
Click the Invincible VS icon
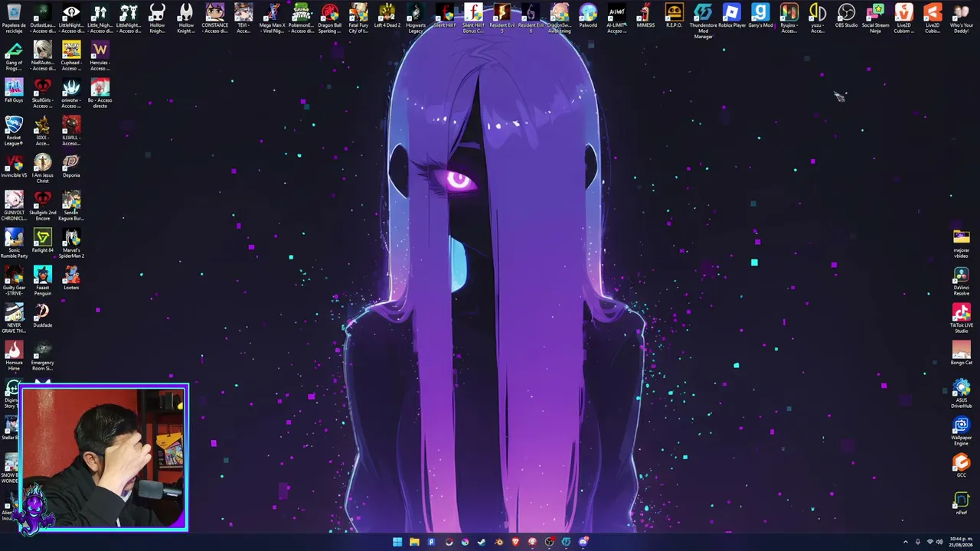pyautogui.click(x=14, y=165)
